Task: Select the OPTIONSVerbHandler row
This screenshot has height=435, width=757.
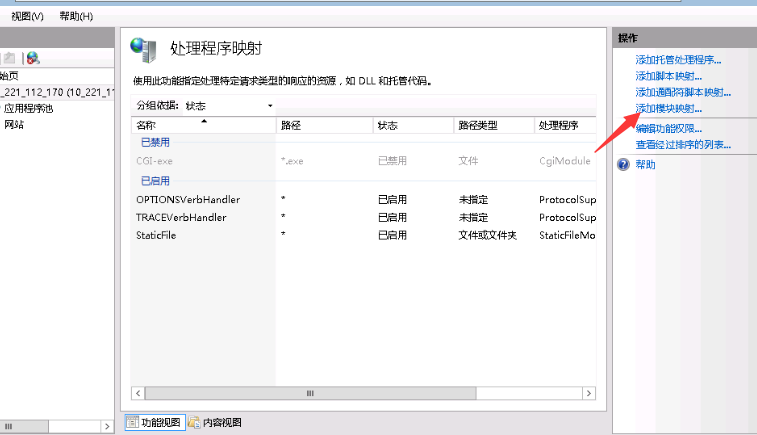Action: 364,199
